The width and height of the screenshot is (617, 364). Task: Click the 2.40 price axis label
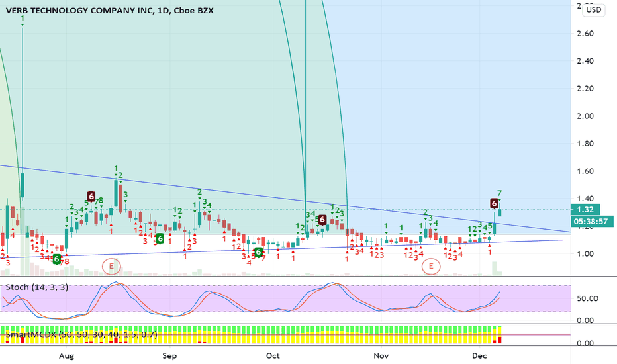point(585,61)
